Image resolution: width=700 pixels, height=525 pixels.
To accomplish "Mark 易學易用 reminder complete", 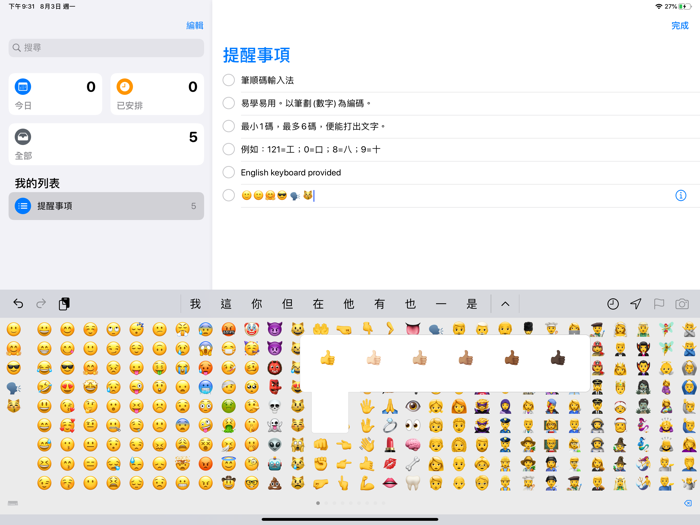I will coord(229,103).
